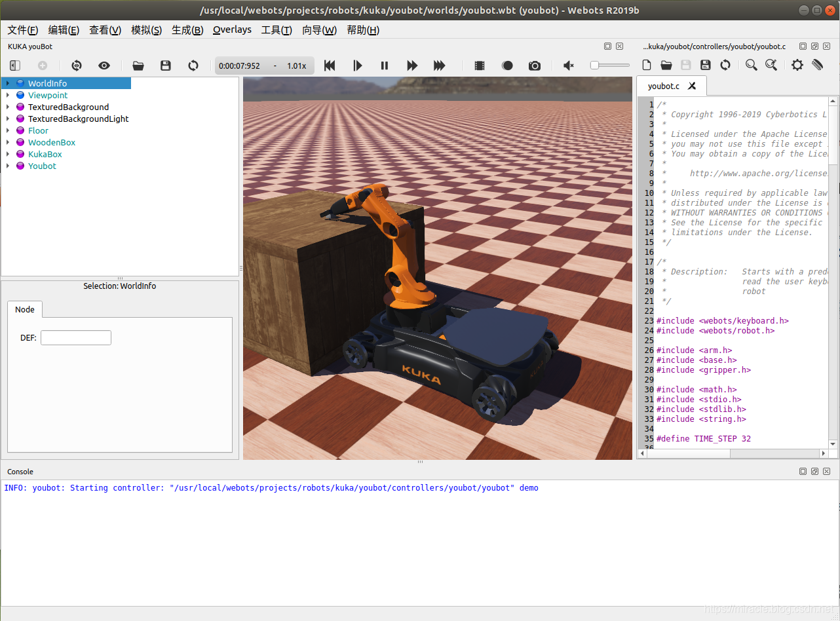Close the youbot.c tab
This screenshot has width=840, height=621.
[x=692, y=86]
